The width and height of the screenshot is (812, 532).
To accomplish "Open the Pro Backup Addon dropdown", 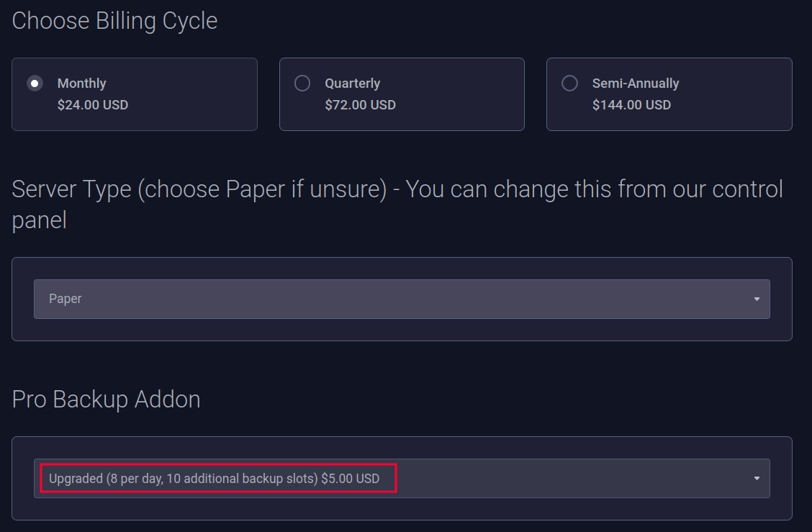I will [402, 477].
